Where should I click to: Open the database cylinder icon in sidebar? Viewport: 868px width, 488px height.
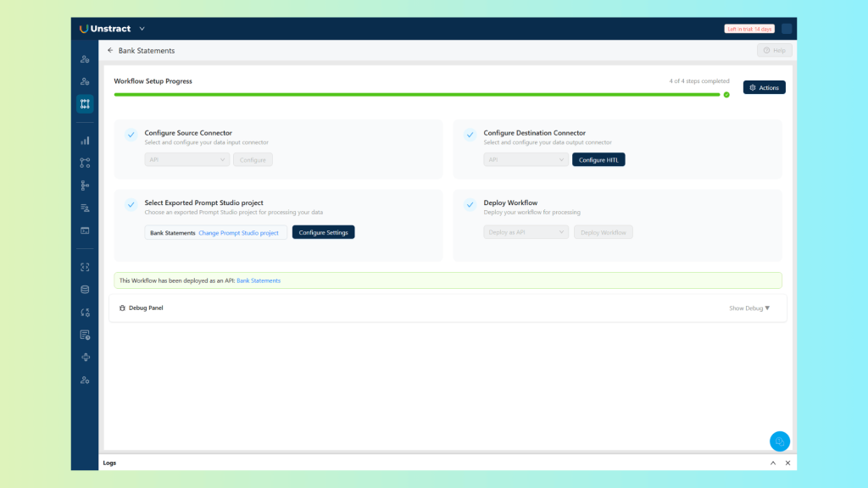(x=85, y=289)
